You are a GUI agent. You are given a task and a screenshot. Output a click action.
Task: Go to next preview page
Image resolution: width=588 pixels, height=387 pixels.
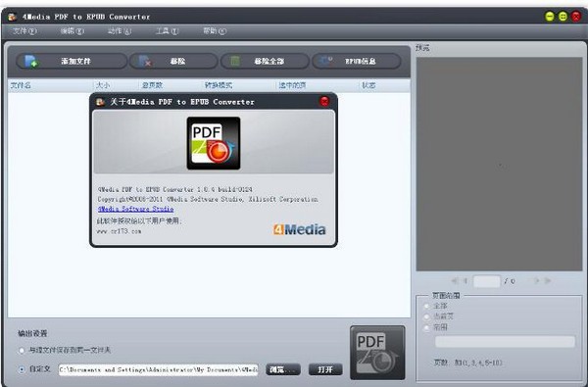(x=536, y=280)
